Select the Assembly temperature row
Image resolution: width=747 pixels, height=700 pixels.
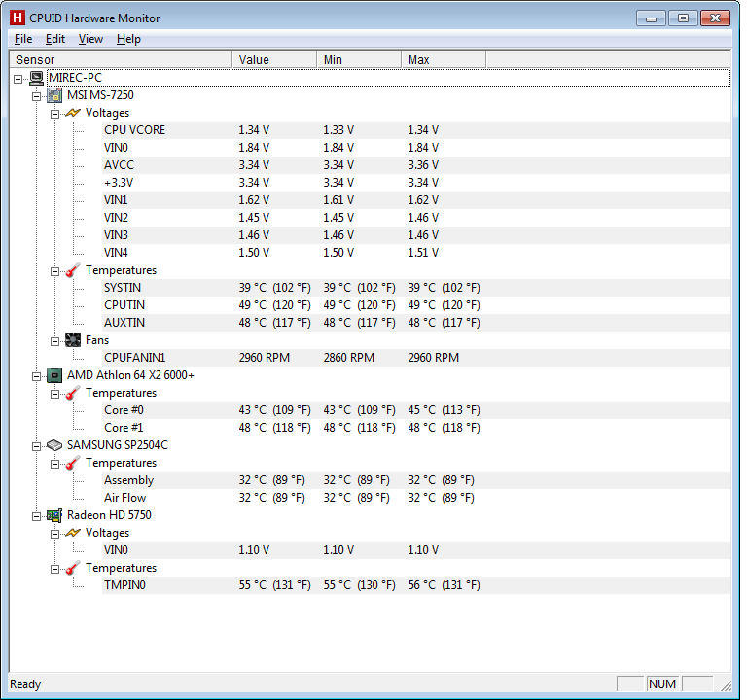pos(416,480)
